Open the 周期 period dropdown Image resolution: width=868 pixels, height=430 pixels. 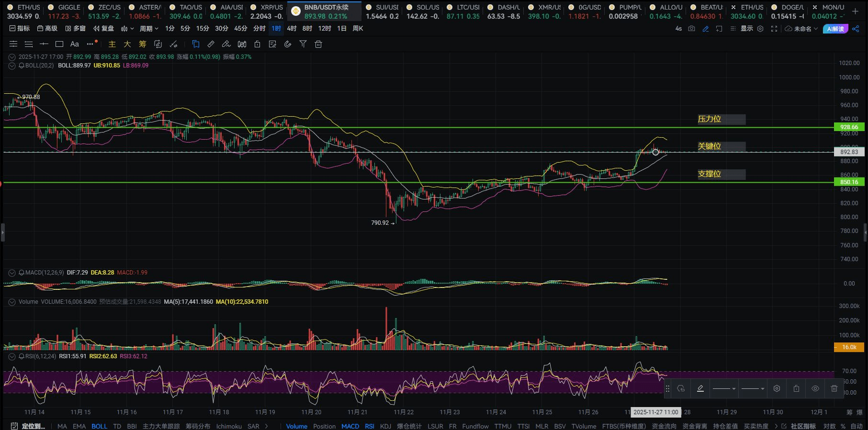click(x=148, y=29)
